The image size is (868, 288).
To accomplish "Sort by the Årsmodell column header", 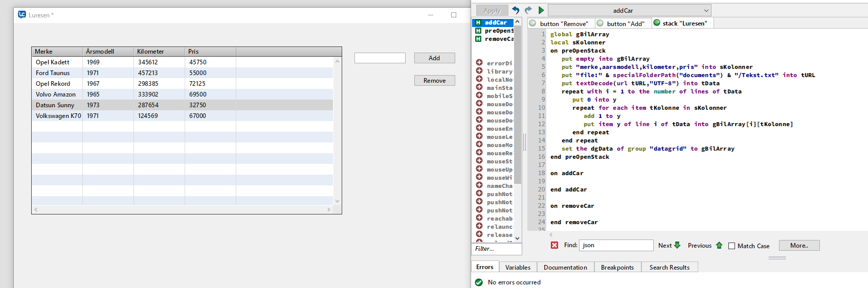I will coord(108,52).
